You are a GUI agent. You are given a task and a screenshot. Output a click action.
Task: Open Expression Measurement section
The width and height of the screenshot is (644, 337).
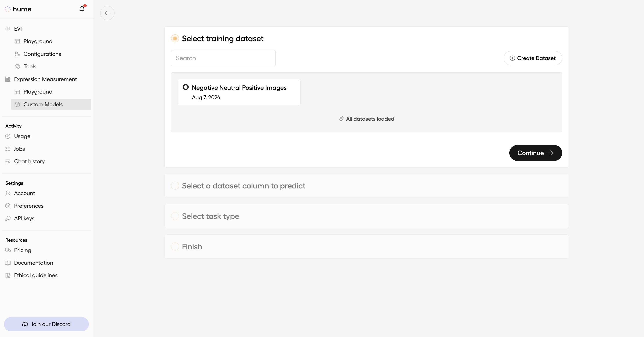click(45, 79)
